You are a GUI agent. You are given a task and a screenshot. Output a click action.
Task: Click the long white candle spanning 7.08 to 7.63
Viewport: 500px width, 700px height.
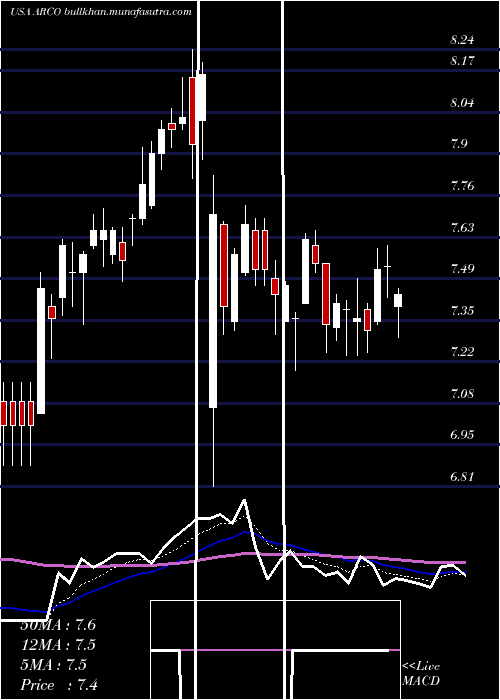(213, 311)
